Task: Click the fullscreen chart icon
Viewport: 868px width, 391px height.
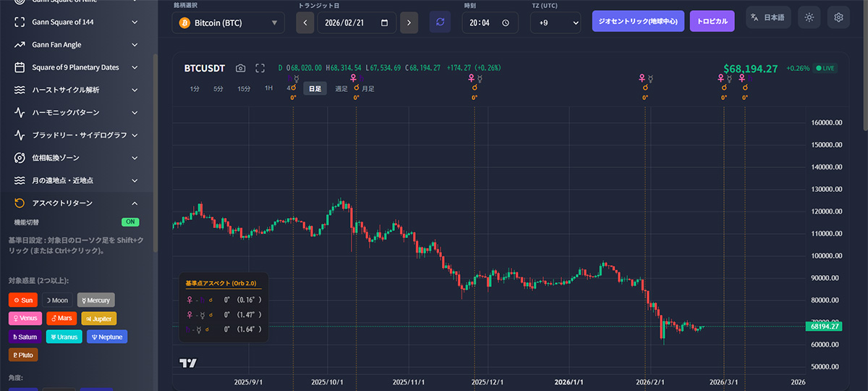Action: (260, 68)
